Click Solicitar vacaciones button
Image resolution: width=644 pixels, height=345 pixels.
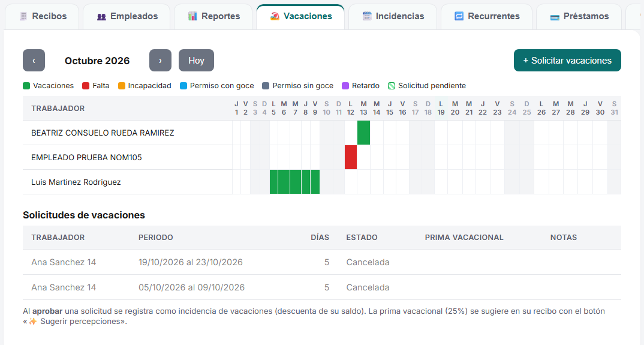click(567, 61)
